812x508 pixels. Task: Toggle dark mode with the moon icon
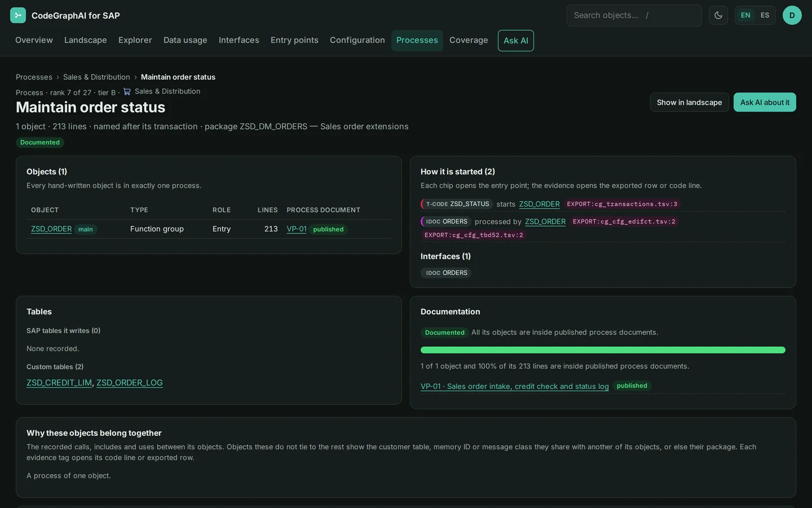(x=718, y=15)
